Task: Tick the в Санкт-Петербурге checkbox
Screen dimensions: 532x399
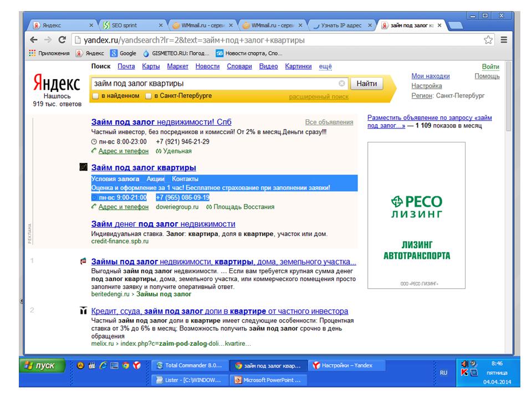Action: pyautogui.click(x=149, y=96)
